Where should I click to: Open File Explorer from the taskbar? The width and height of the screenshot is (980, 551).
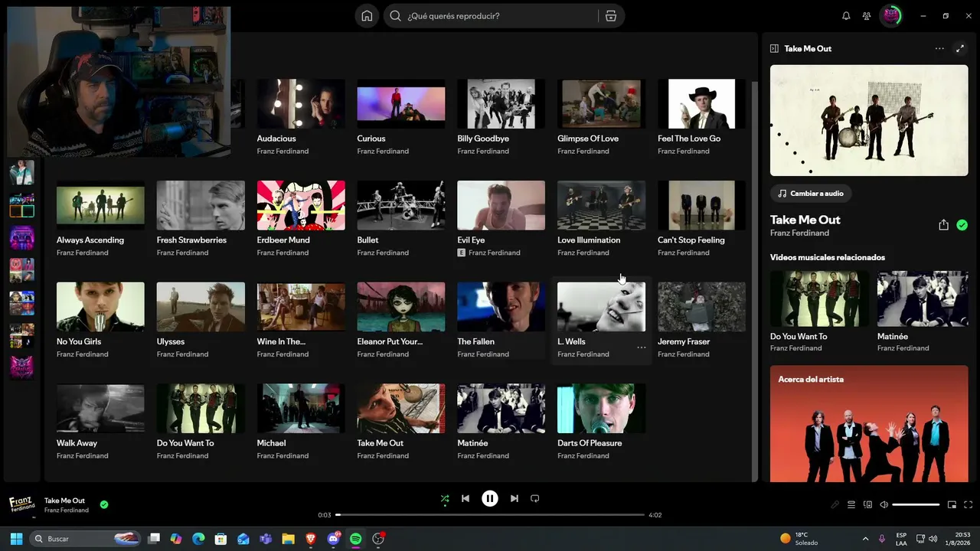(x=288, y=539)
